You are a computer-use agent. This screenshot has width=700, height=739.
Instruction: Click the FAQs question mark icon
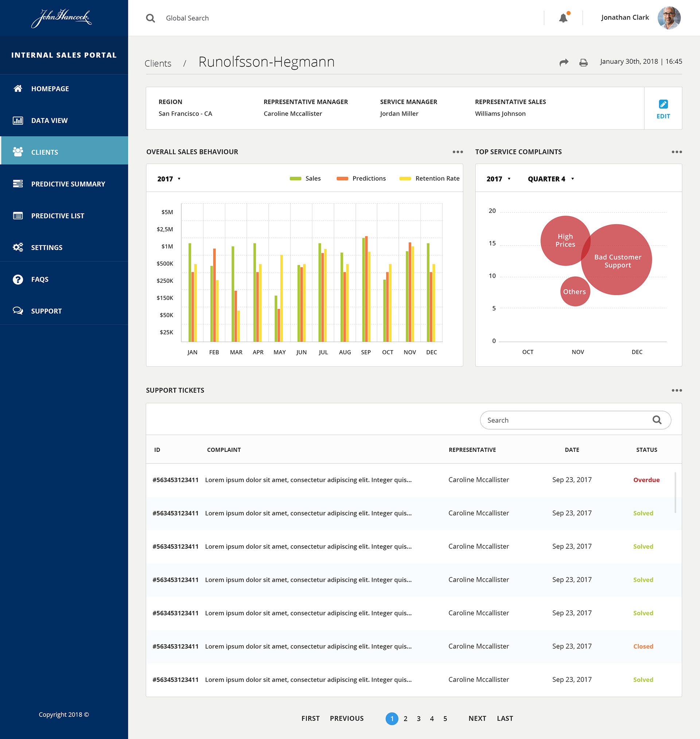coord(17,279)
